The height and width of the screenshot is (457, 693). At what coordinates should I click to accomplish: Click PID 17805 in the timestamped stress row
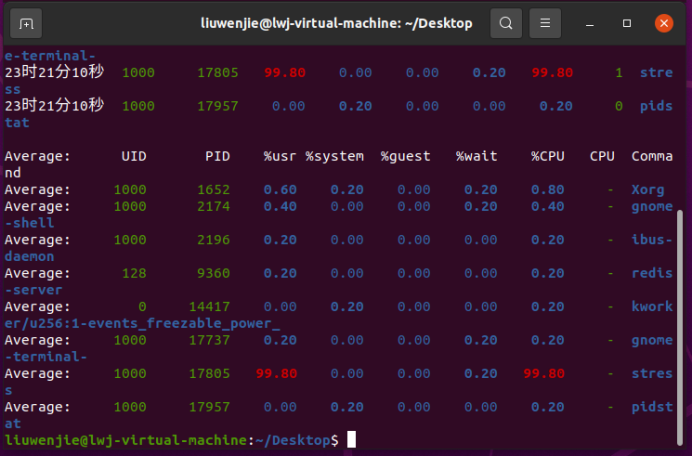(217, 72)
